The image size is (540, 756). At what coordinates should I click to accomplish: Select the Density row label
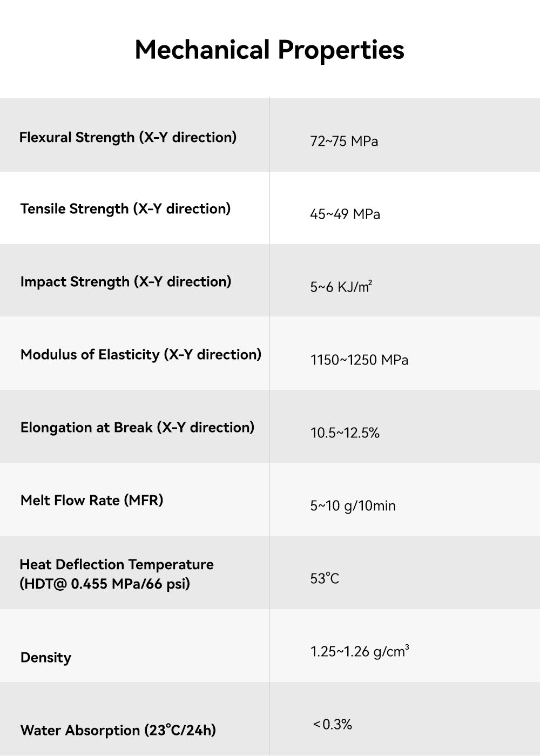(x=46, y=658)
